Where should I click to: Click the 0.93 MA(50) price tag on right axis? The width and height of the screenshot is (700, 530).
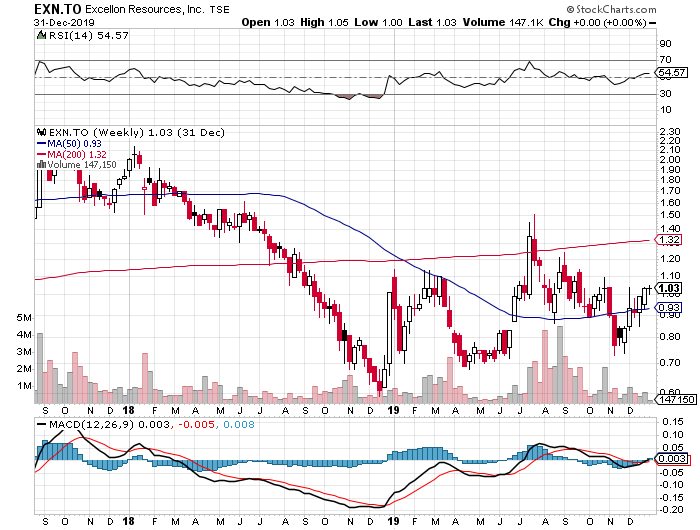pyautogui.click(x=668, y=308)
